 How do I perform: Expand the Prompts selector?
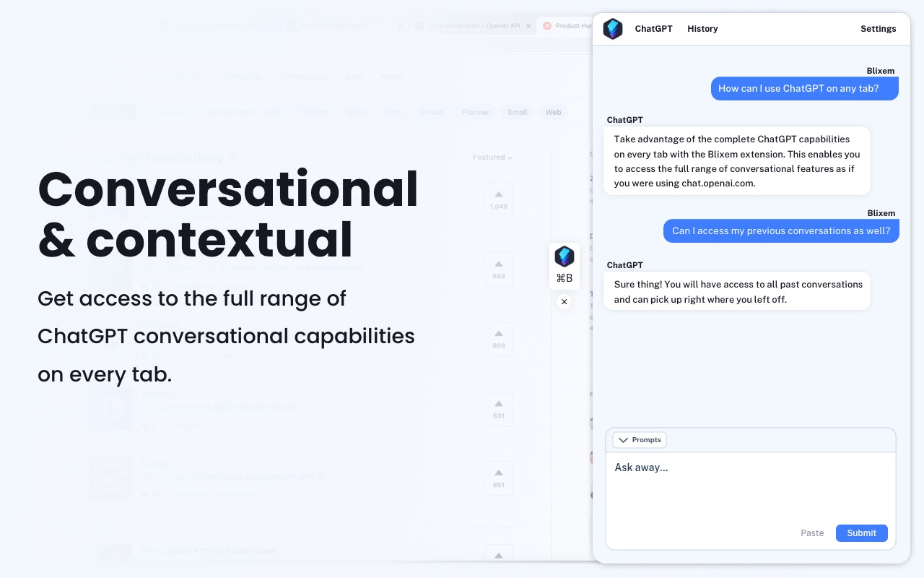pos(639,440)
